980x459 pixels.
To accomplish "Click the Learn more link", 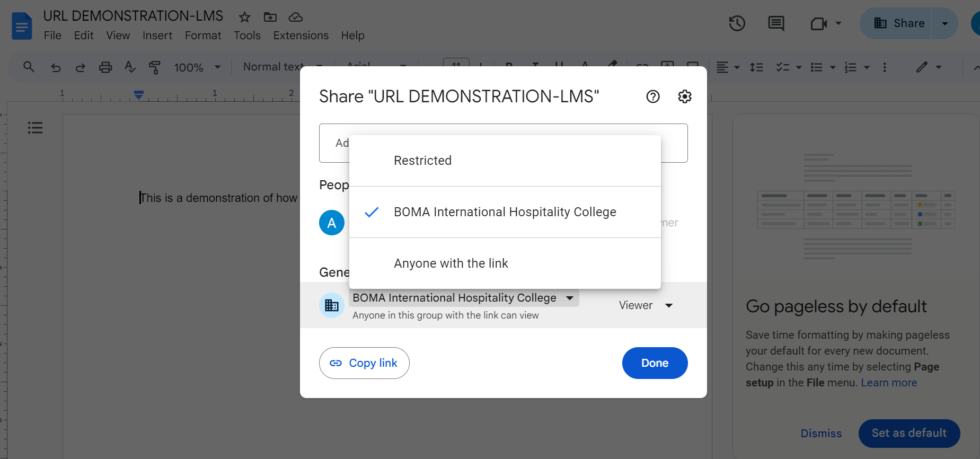I will (x=889, y=383).
